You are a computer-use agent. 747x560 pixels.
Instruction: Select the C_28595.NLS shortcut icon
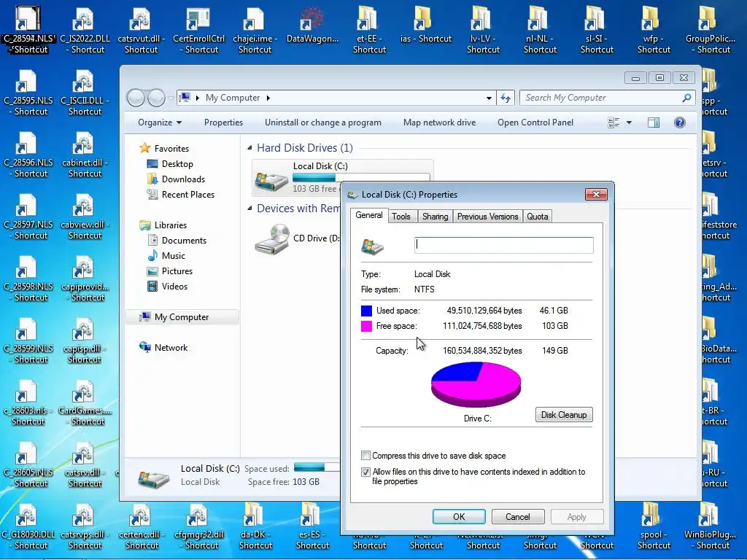click(28, 92)
